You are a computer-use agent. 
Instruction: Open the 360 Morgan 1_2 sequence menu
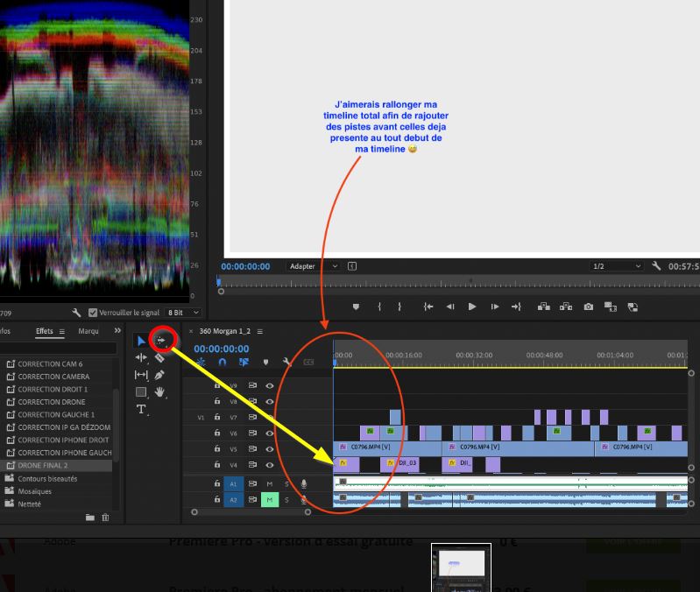(259, 331)
